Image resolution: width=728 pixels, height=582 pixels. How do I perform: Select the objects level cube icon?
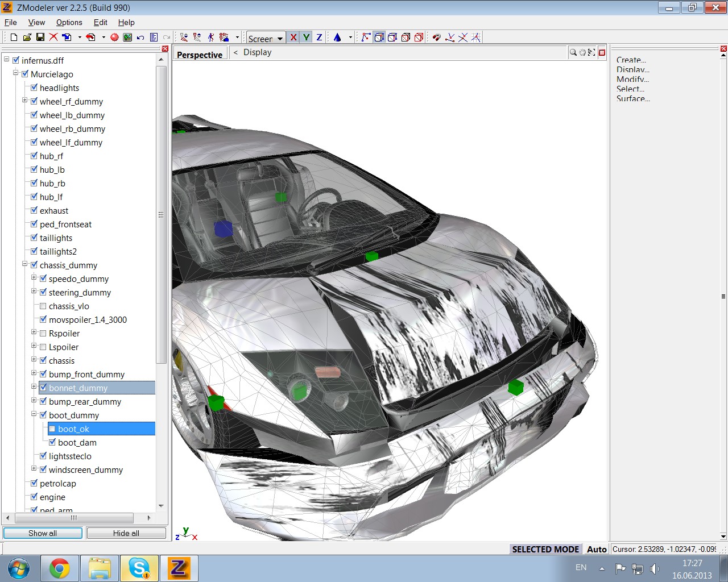pyautogui.click(x=406, y=38)
